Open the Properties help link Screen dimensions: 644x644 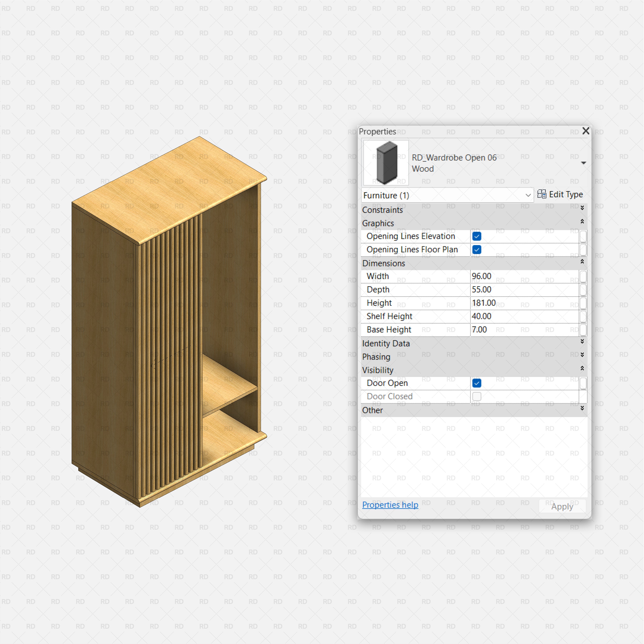click(390, 505)
